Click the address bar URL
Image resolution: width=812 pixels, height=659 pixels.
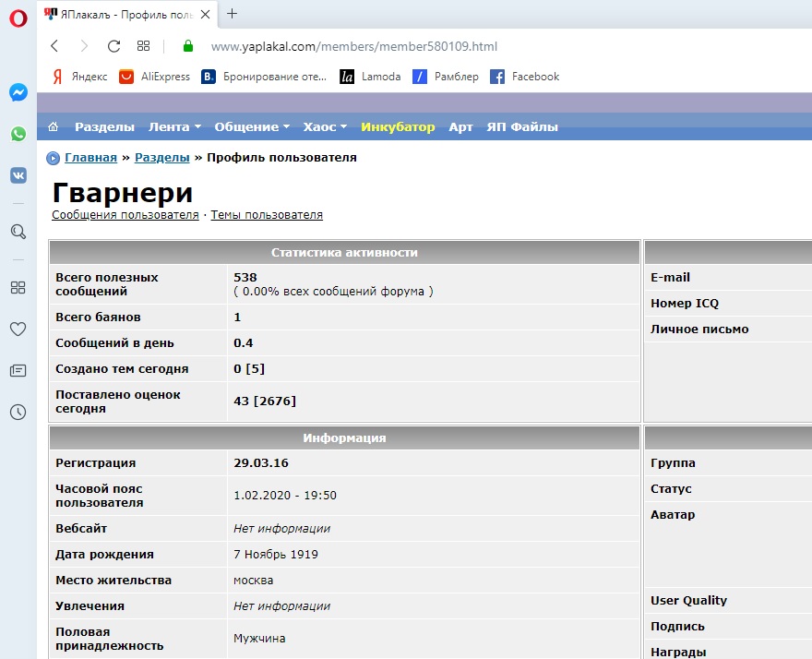[354, 46]
